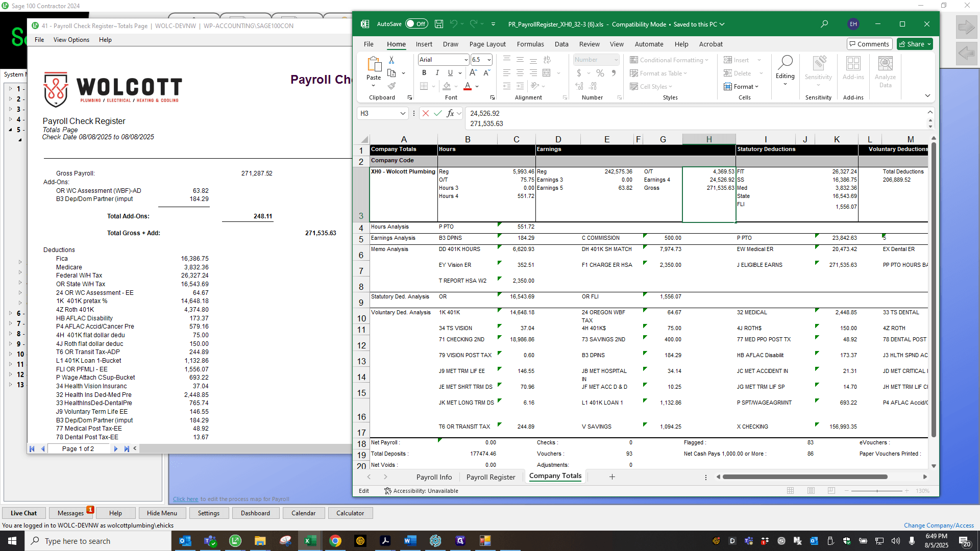Click the percent style icon

(x=600, y=73)
